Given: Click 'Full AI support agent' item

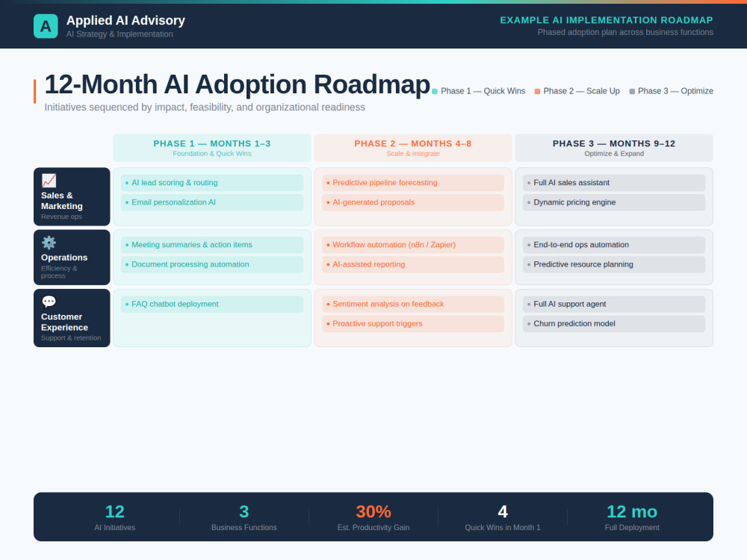Looking at the screenshot, I should coord(614,305).
